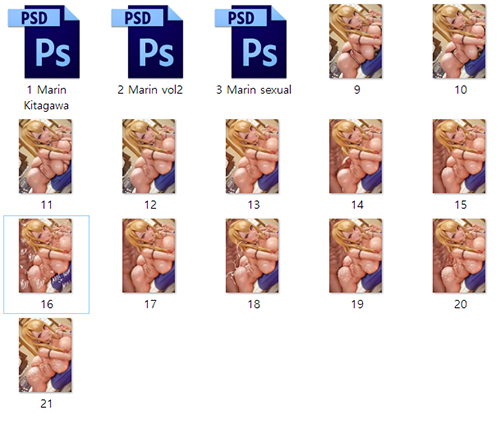Select the image file numbered 18
Viewport: 500px width, 429px height.
click(x=252, y=256)
